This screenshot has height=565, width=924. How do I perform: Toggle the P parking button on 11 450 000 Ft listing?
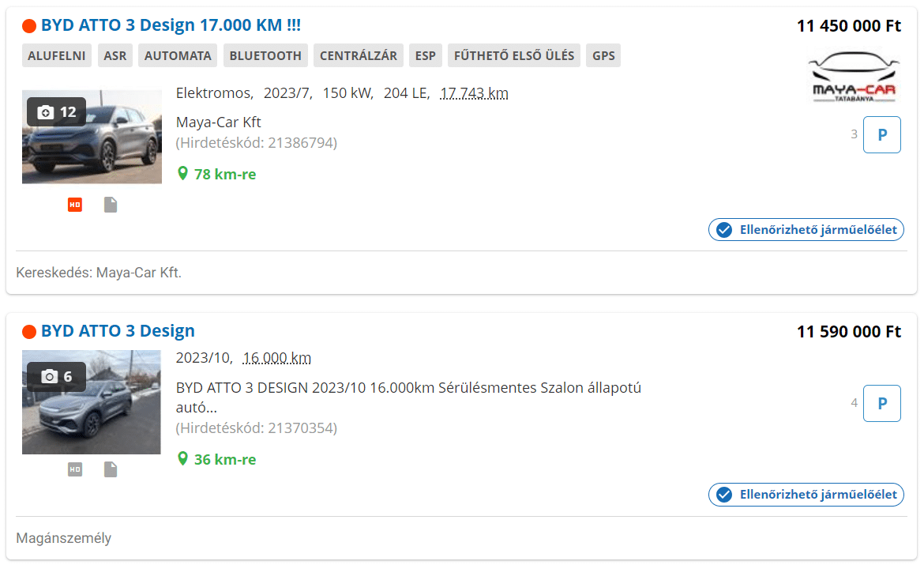pos(881,134)
